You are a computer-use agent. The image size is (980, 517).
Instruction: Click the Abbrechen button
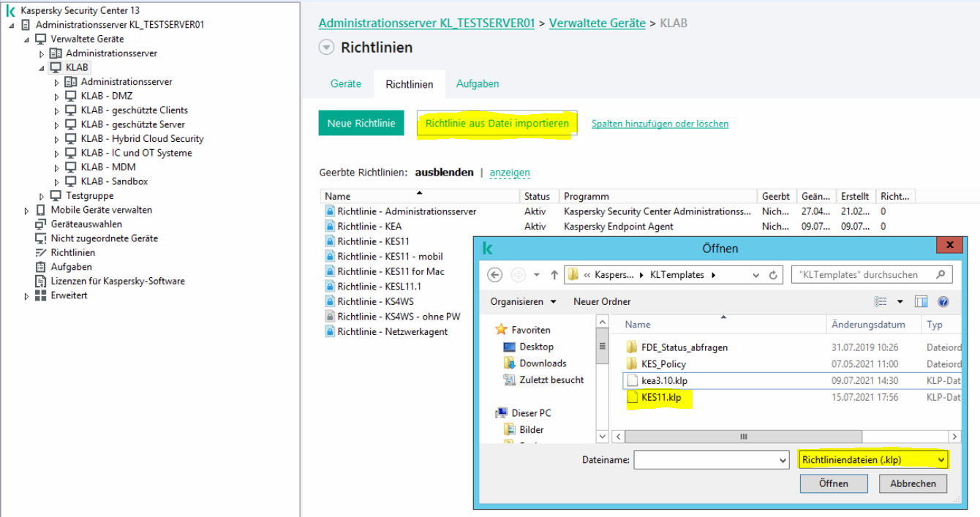[913, 483]
